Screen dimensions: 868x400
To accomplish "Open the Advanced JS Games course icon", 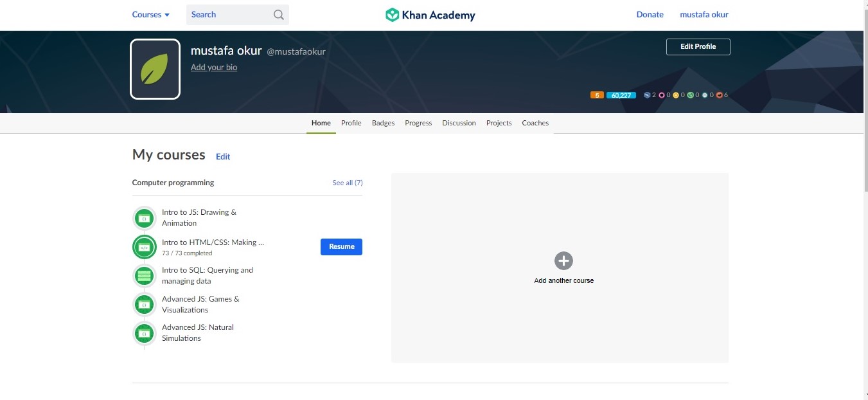I will pos(145,305).
